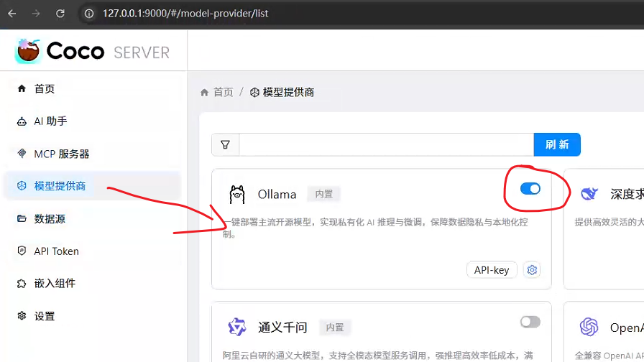This screenshot has height=362, width=644.
Task: Open 首页 in the sidebar
Action: (45, 88)
